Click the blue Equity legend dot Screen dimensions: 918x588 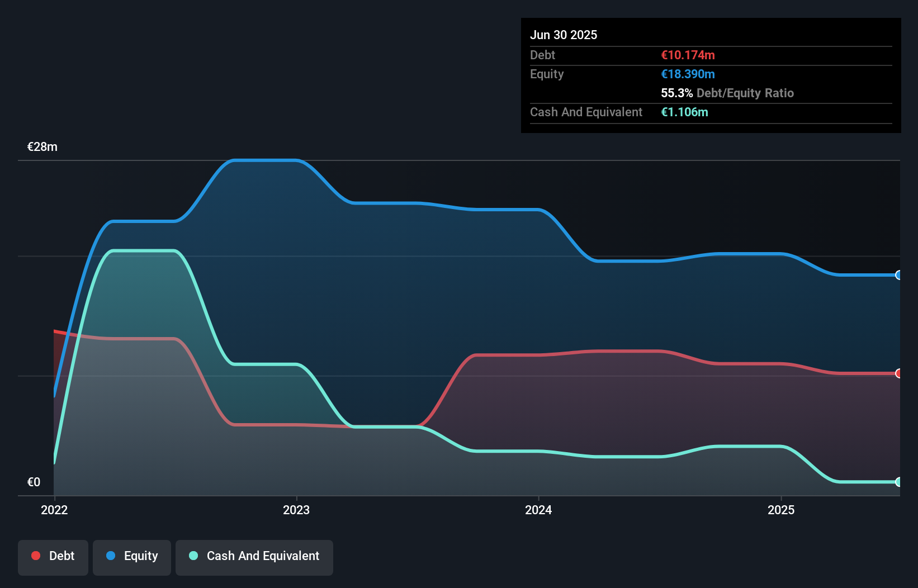pyautogui.click(x=110, y=556)
